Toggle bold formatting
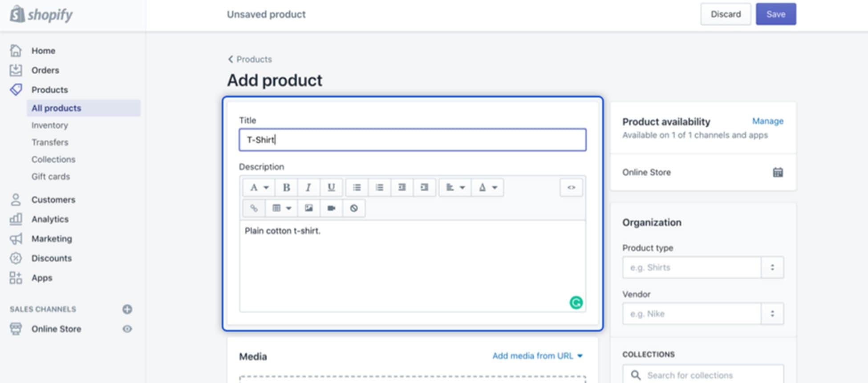The width and height of the screenshot is (868, 383). tap(286, 187)
